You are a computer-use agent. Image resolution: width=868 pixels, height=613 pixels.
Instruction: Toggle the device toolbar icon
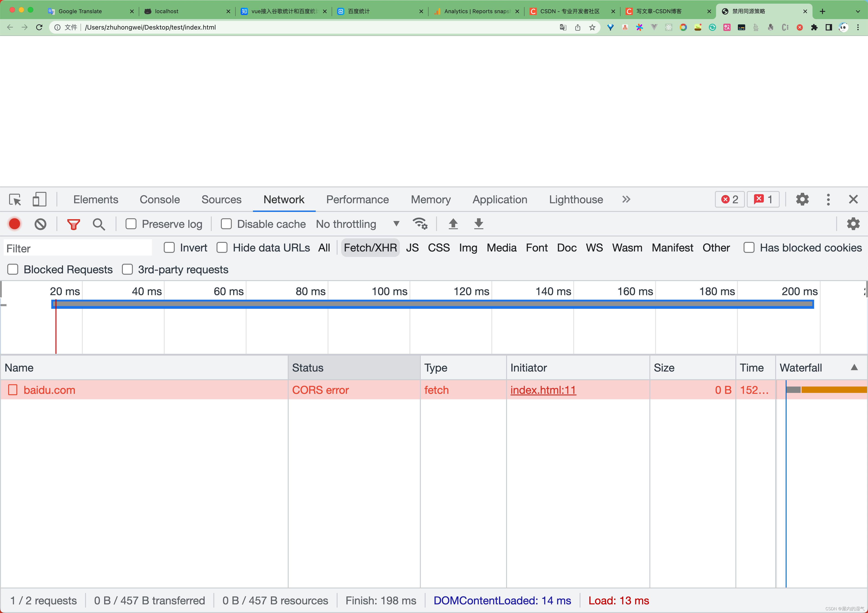[39, 199]
